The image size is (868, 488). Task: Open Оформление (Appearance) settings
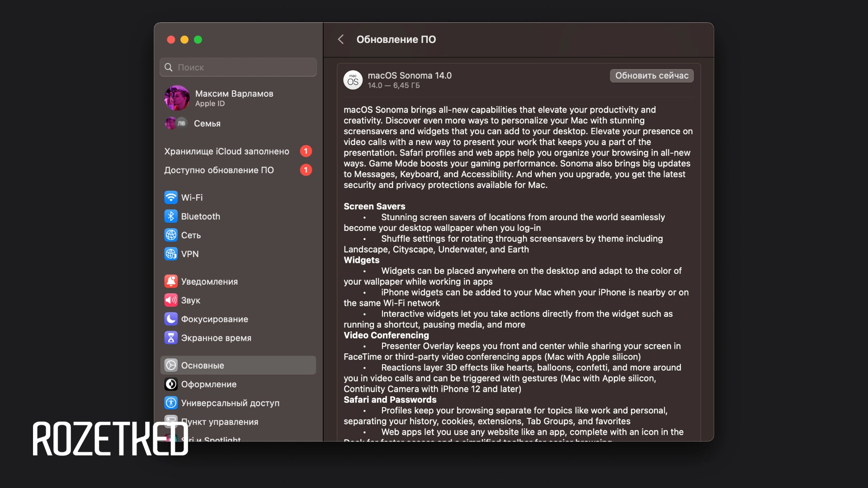click(208, 384)
